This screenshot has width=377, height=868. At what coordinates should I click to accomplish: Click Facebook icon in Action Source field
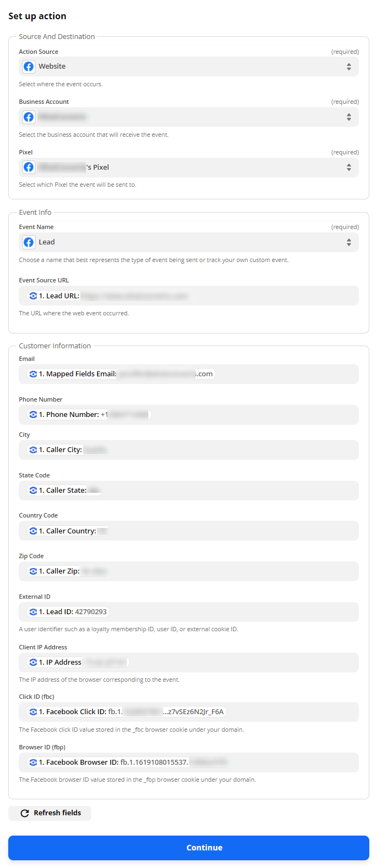(x=29, y=66)
